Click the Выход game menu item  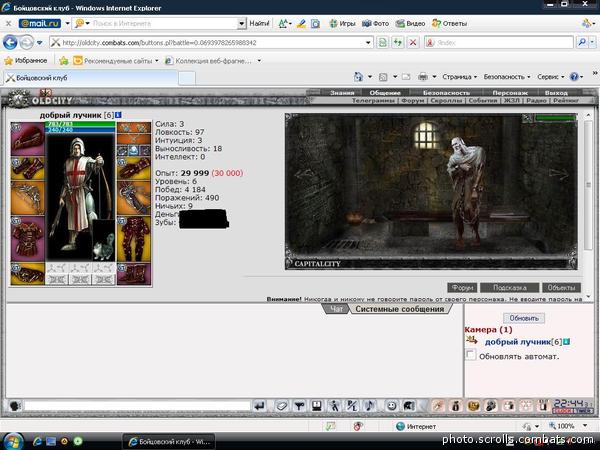click(x=556, y=93)
